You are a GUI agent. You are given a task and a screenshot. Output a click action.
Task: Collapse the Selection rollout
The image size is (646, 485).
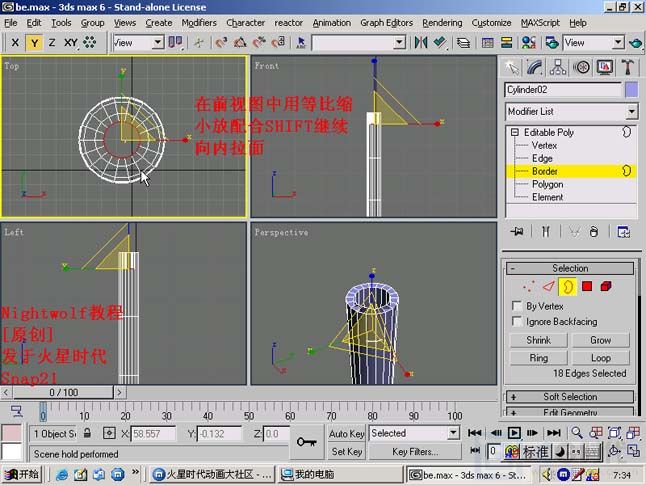point(570,268)
